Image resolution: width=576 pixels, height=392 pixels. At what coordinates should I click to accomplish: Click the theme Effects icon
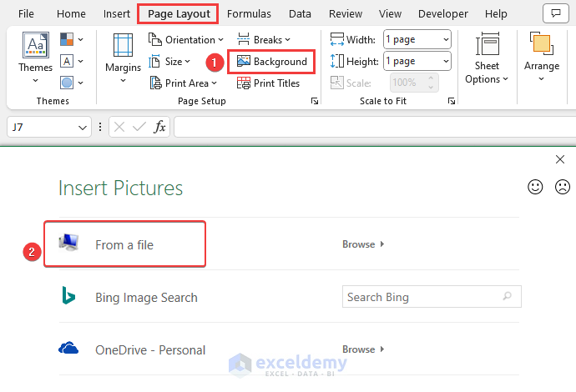point(68,83)
